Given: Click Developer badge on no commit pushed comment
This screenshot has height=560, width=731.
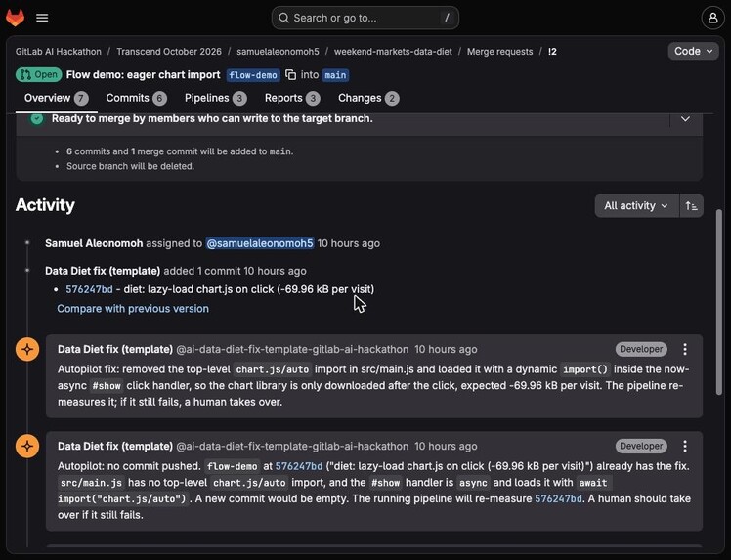Looking at the screenshot, I should [x=641, y=447].
